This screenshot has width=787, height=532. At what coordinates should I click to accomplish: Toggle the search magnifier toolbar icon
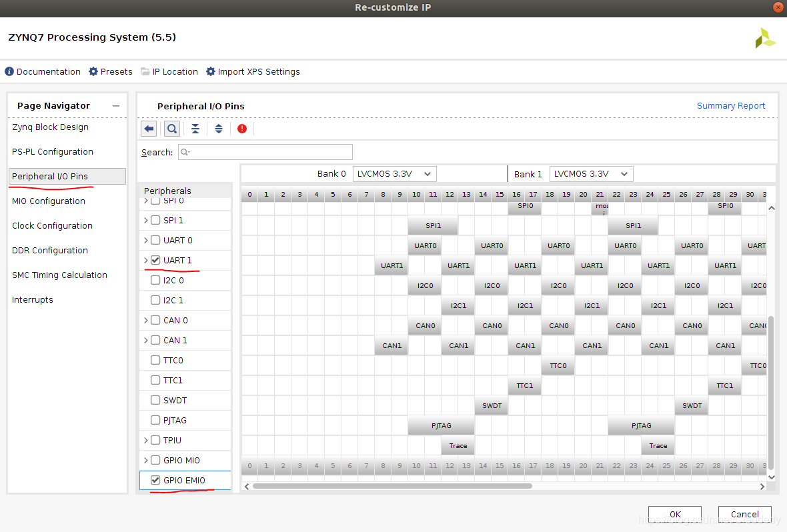(x=171, y=129)
